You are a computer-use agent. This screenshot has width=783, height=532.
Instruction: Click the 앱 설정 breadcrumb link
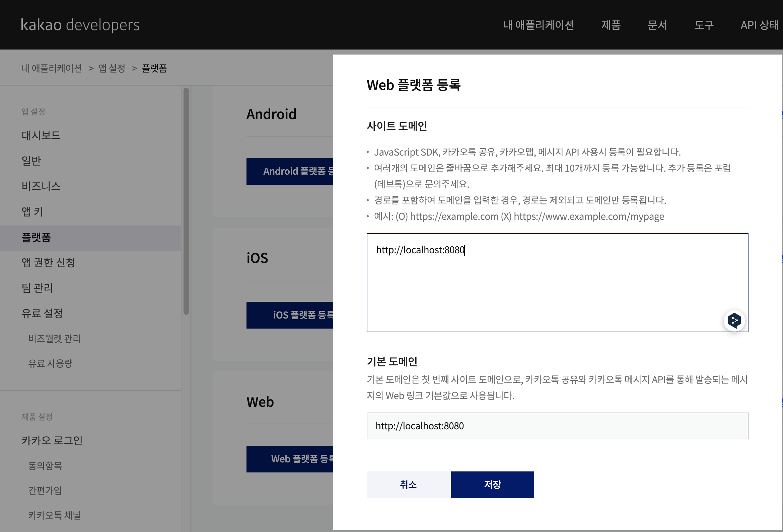tap(112, 68)
